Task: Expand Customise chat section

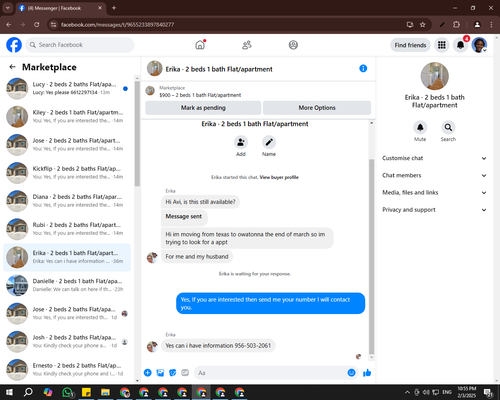Action: pos(434,158)
